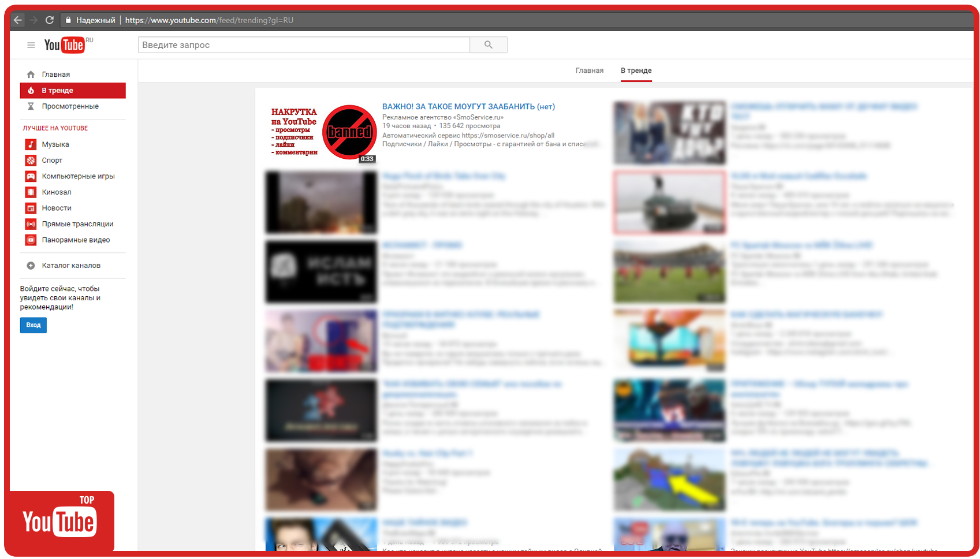Click the ЛУЧШЕЕ НА YOUTUBE heading
Screen dimensions: 980x559
tap(55, 128)
